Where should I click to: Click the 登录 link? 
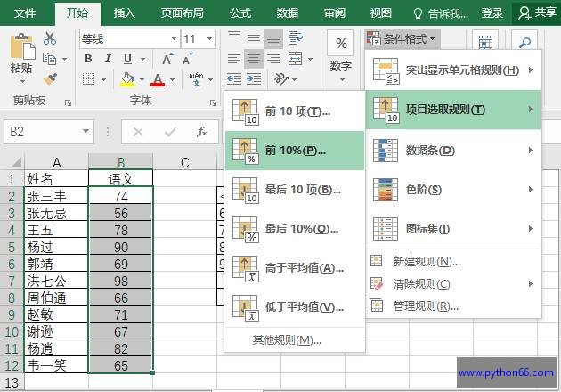pyautogui.click(x=492, y=13)
